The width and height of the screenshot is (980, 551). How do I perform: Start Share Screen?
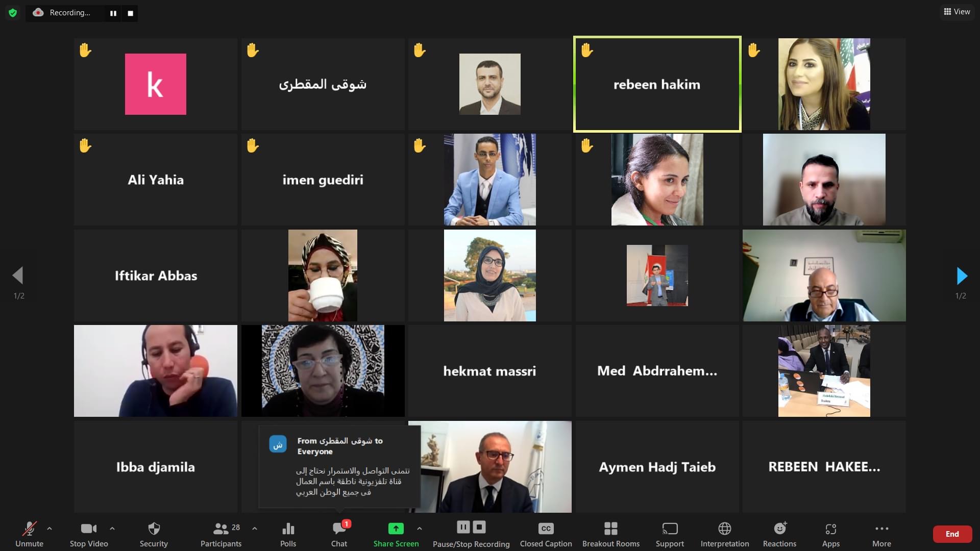pyautogui.click(x=396, y=534)
